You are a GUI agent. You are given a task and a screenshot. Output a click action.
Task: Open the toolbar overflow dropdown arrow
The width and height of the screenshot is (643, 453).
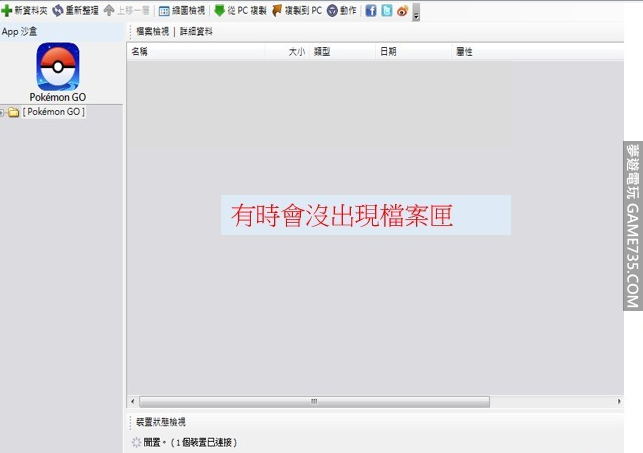(416, 12)
